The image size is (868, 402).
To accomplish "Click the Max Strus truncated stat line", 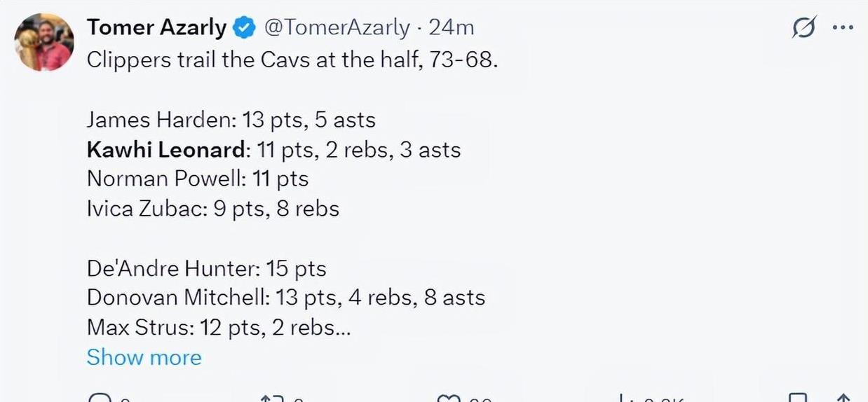I will [x=219, y=327].
